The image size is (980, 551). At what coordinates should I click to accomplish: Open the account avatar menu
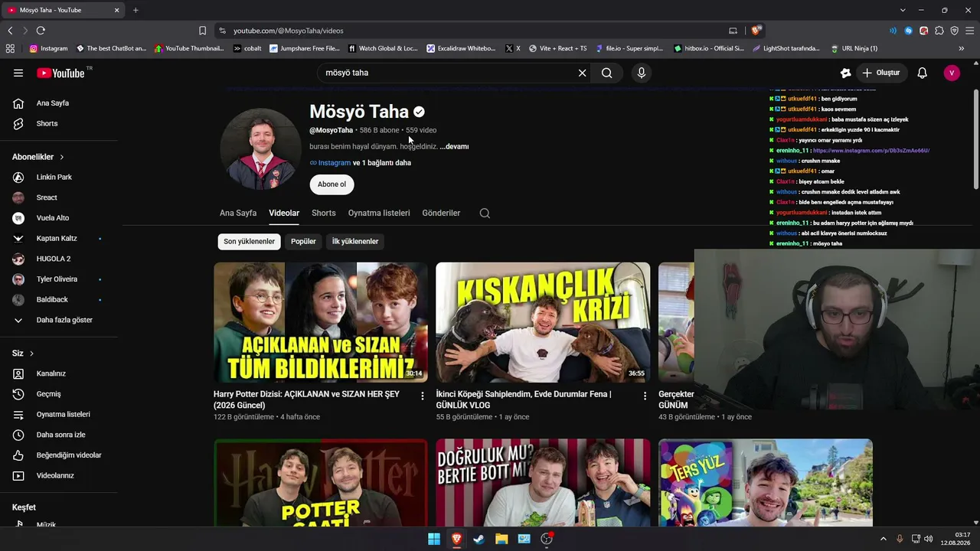tap(952, 73)
